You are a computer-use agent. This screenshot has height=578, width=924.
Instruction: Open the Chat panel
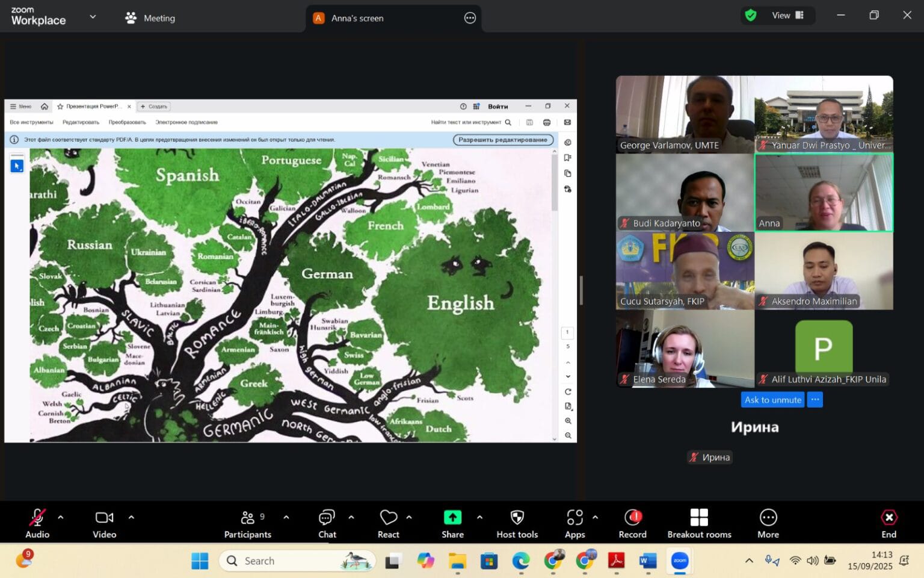[x=327, y=523]
